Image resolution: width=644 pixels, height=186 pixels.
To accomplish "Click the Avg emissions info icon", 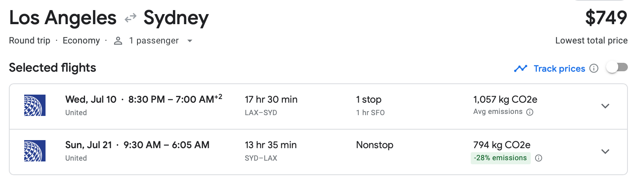I will coord(530,112).
